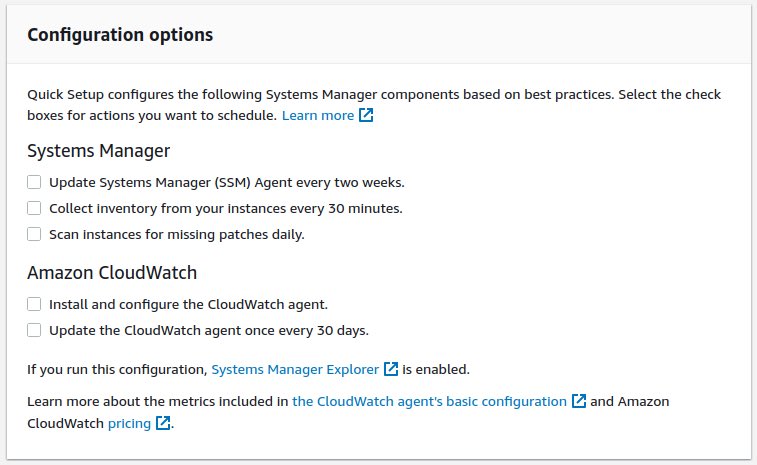This screenshot has width=757, height=465.
Task: Open the Systems Manager Explorer link
Action: [295, 369]
